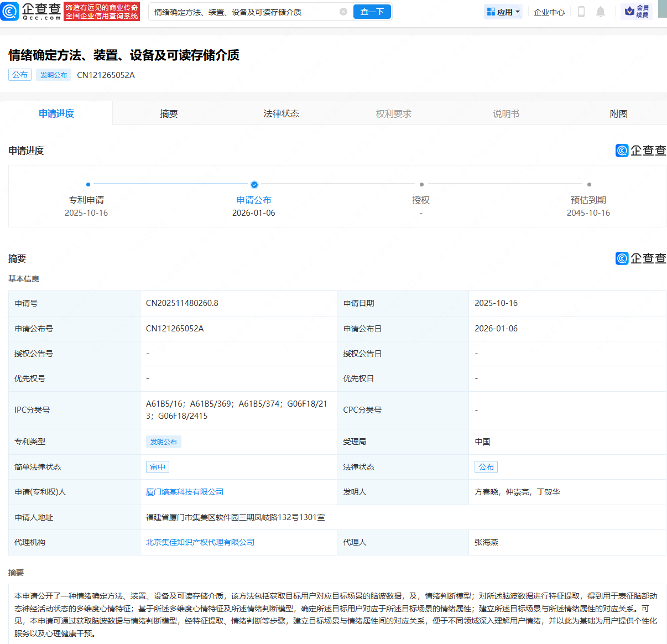The image size is (667, 644).
Task: Click the 会员续费 membership renewal icon
Action: [x=630, y=11]
